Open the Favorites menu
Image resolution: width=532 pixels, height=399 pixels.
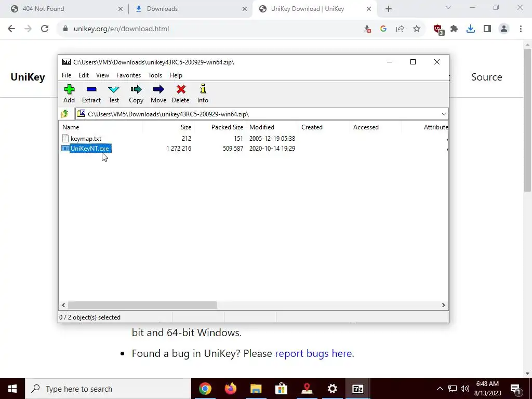click(x=129, y=75)
